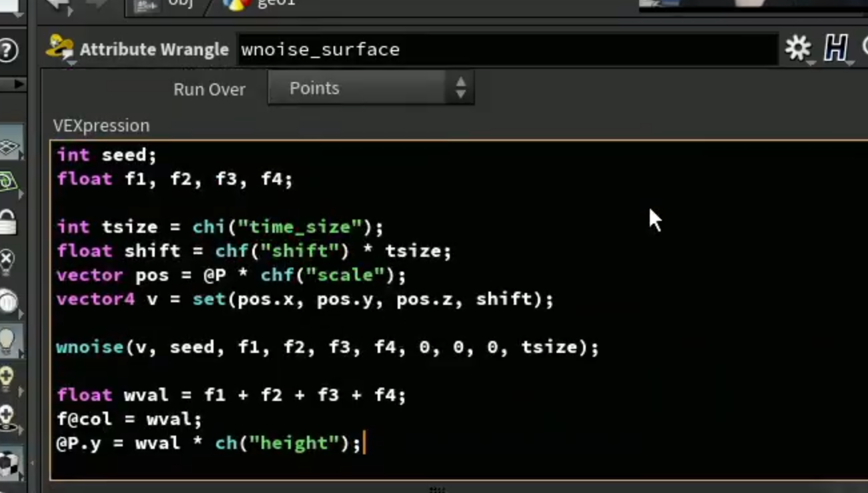
Task: Click the right-pointing arrow above sidebar
Action: coord(18,84)
